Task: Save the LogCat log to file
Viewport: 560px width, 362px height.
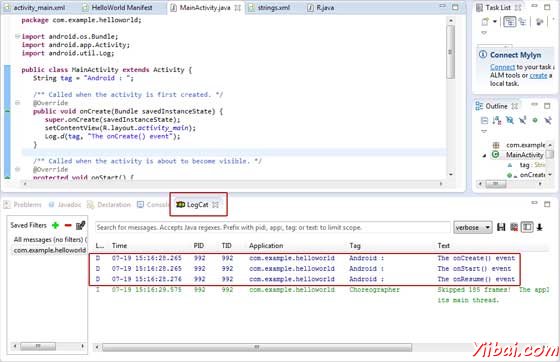Action: tap(501, 227)
